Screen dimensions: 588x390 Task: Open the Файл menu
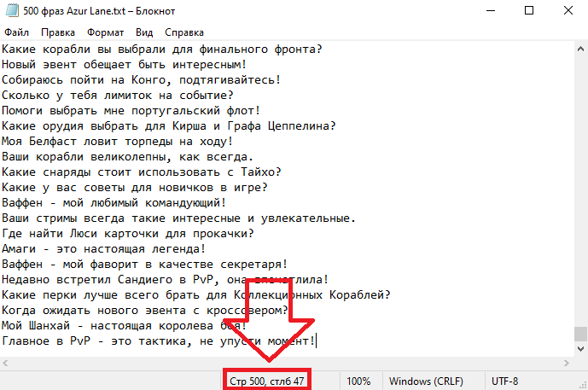tap(17, 32)
